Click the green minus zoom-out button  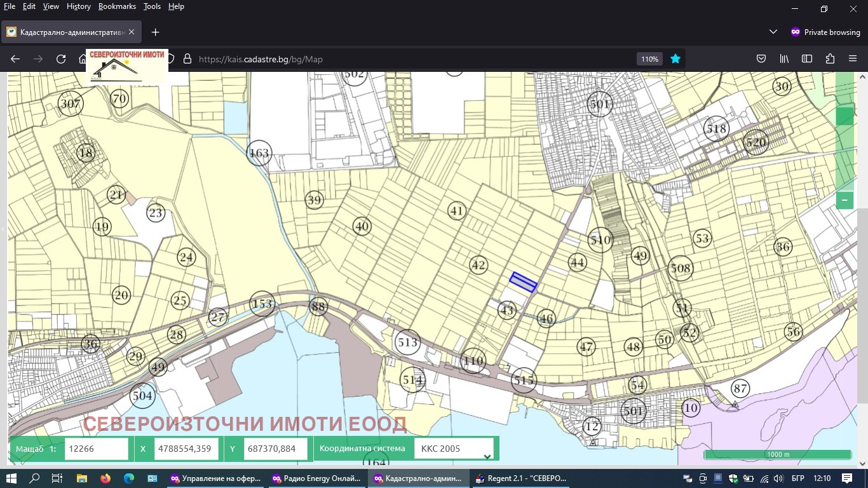pos(844,200)
